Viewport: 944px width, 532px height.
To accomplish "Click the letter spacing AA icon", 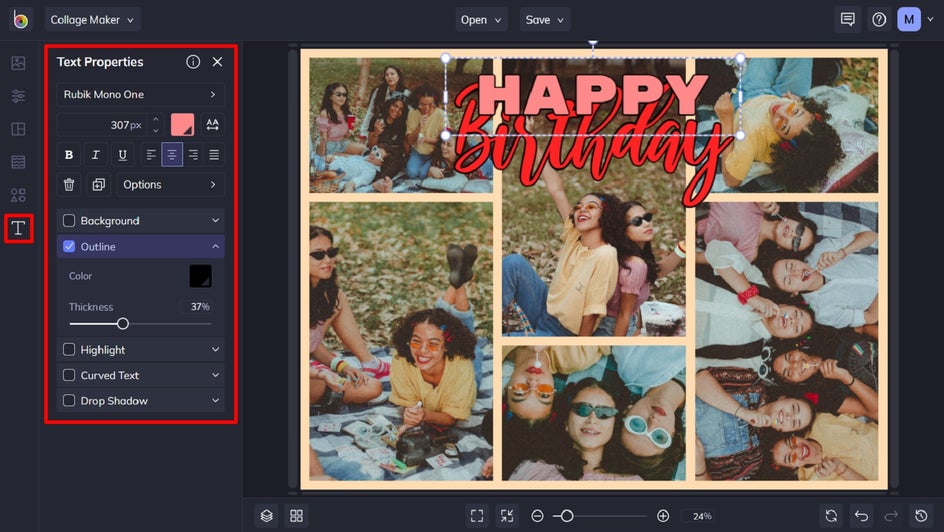I will coord(213,125).
